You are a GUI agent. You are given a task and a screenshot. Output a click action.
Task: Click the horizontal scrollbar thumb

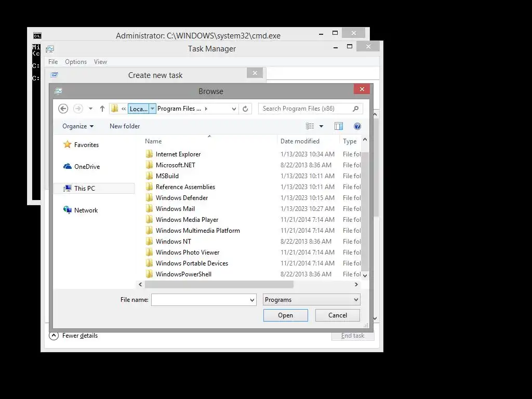coord(219,284)
